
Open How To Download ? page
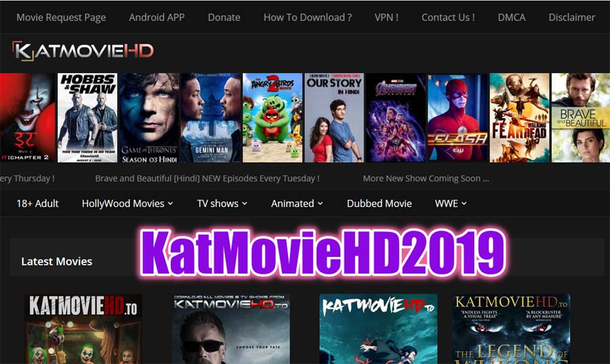coord(307,18)
